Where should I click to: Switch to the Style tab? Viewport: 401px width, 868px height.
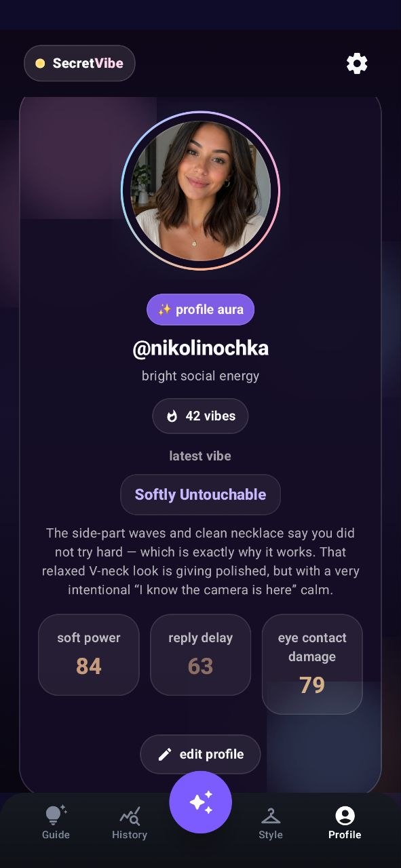pos(271,822)
